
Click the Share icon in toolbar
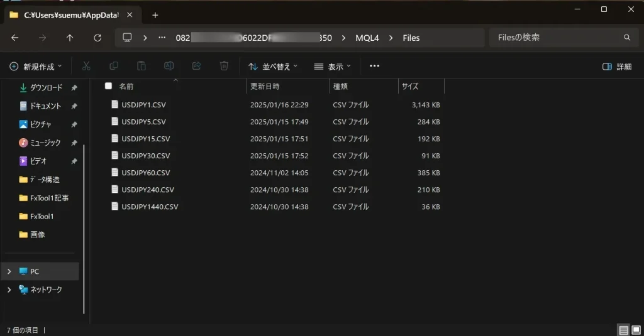coord(196,66)
